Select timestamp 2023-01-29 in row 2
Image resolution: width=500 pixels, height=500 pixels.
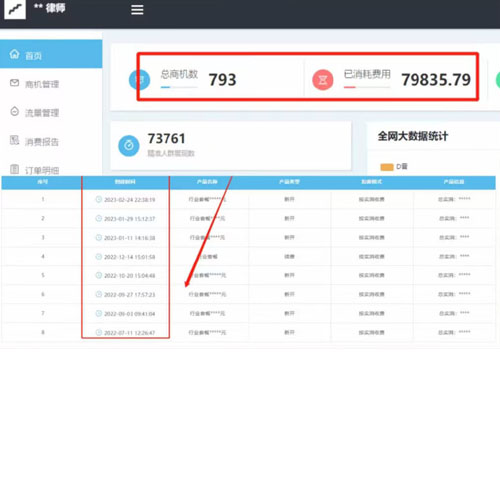130,219
